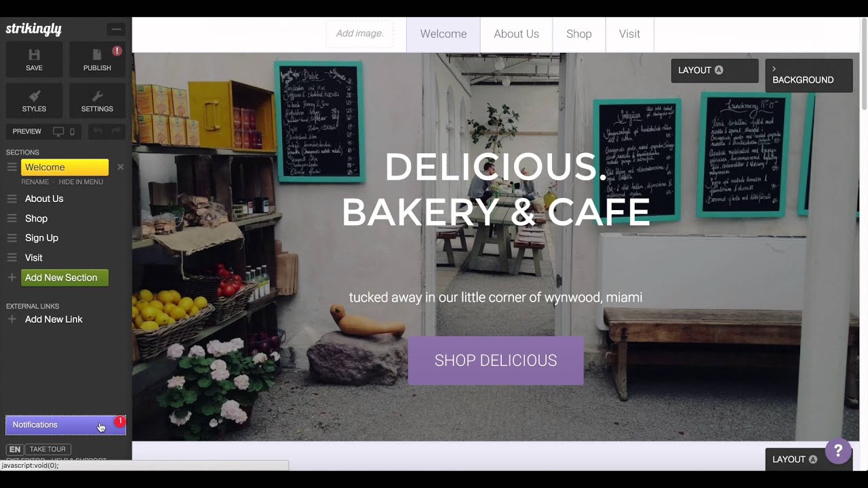Switch to the desktop monitor preview icon
This screenshot has height=488, width=868.
(x=58, y=131)
